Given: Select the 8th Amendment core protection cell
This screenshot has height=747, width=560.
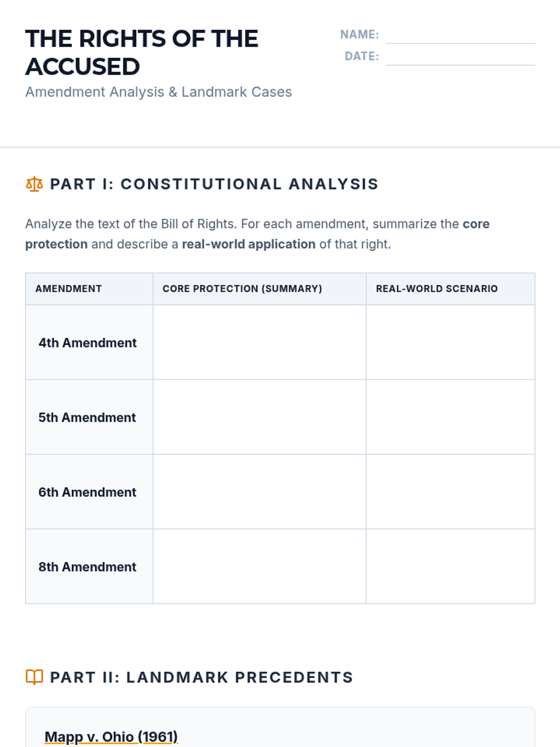Looking at the screenshot, I should click(259, 566).
